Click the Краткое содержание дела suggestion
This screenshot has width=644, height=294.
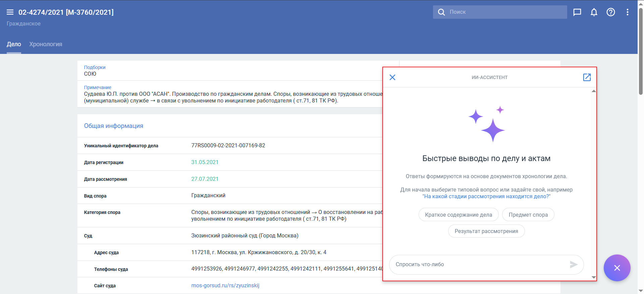click(458, 215)
